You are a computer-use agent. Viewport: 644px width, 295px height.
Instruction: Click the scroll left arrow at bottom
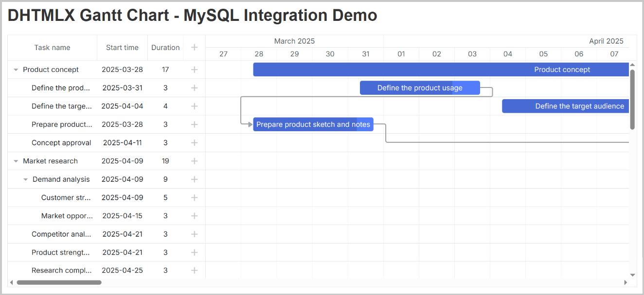coord(11,282)
